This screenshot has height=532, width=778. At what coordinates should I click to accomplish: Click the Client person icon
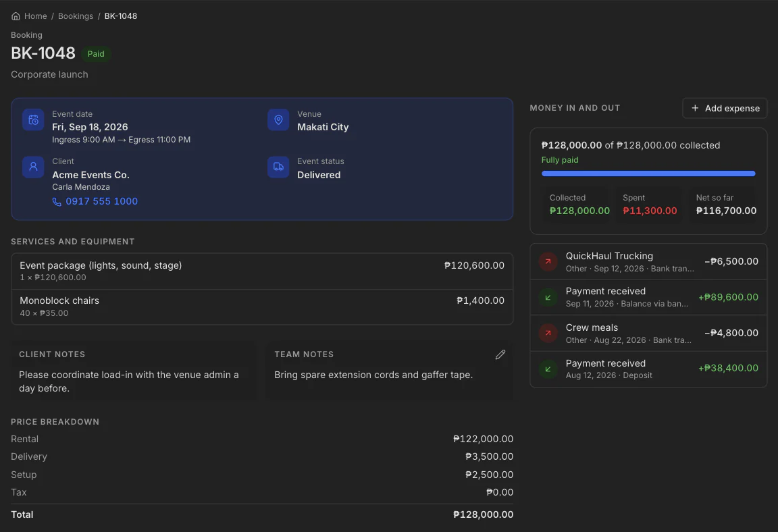pyautogui.click(x=33, y=167)
